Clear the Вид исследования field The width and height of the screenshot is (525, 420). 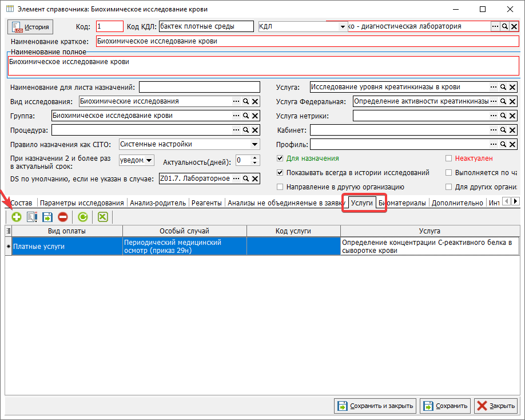coord(255,101)
